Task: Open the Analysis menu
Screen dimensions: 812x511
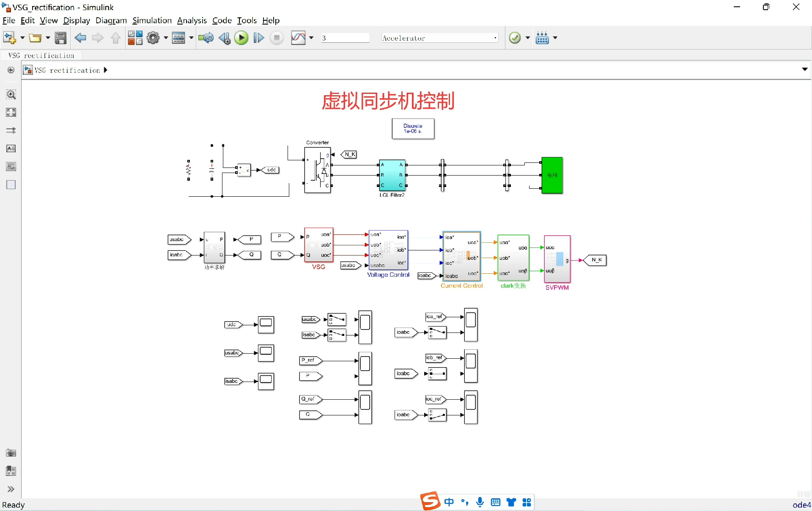Action: click(192, 20)
